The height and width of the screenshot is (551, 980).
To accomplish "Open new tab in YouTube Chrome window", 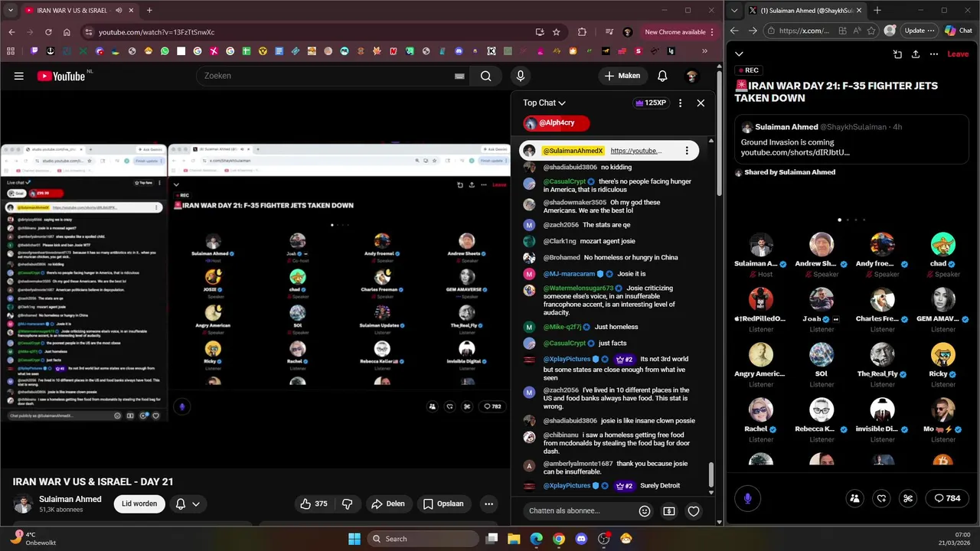I will (x=149, y=10).
